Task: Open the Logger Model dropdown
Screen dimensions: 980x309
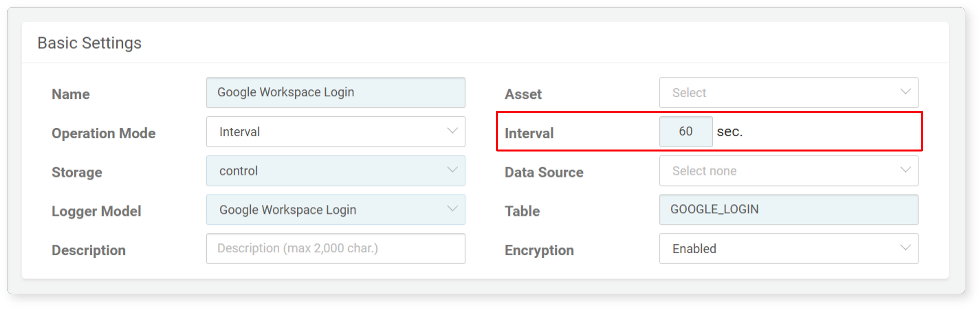Action: (x=336, y=210)
